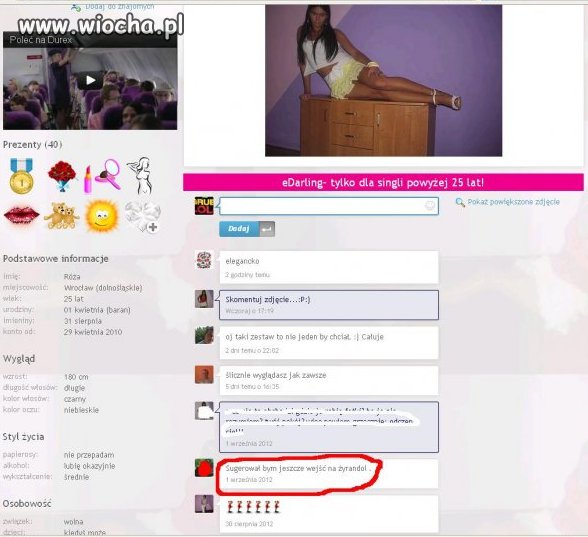Play the Poleć na Durex video
588x537 pixels.
(x=90, y=80)
